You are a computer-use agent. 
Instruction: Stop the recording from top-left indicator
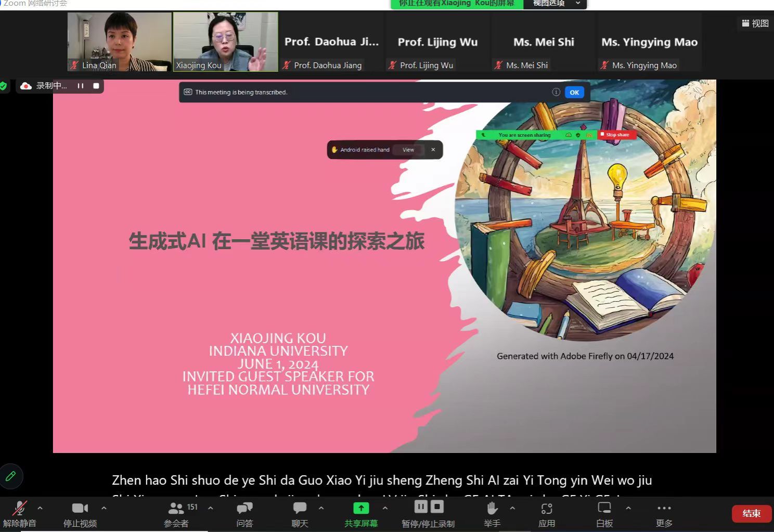96,86
